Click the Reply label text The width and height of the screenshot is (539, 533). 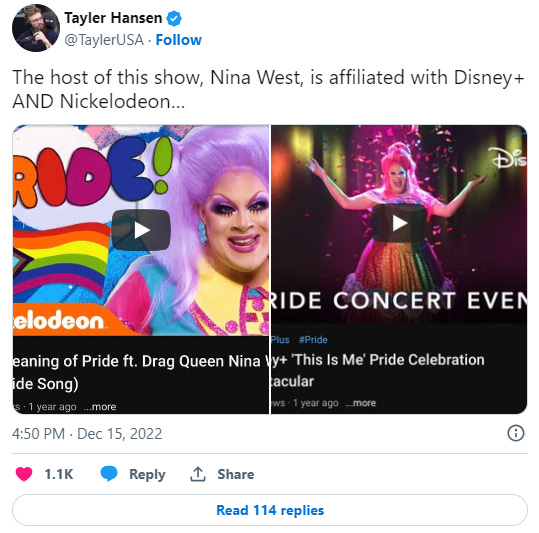pyautogui.click(x=147, y=474)
